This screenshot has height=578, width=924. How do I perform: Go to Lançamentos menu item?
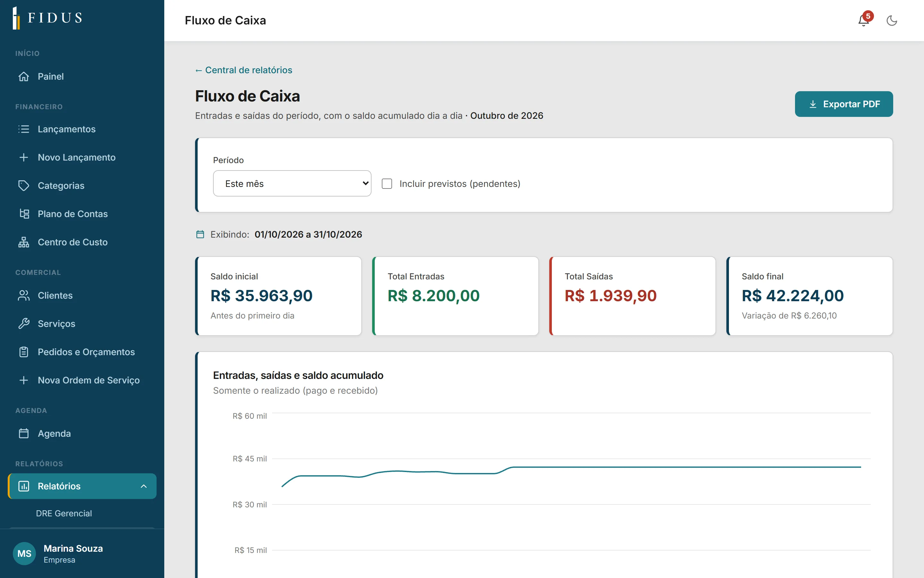click(x=82, y=129)
